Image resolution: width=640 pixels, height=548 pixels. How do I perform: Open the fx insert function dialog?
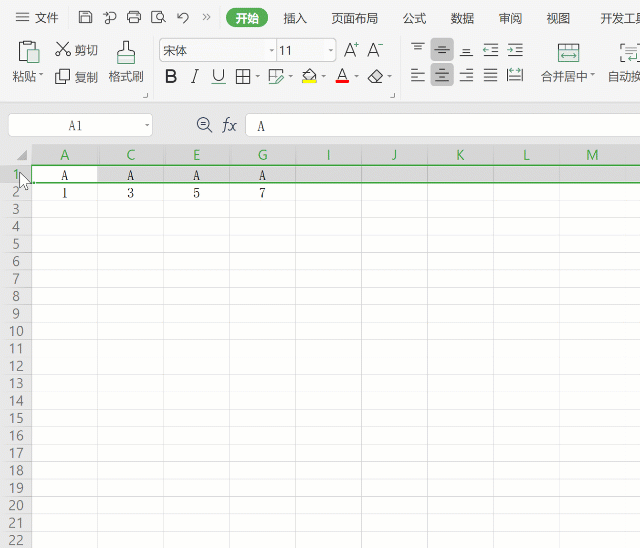click(x=229, y=125)
